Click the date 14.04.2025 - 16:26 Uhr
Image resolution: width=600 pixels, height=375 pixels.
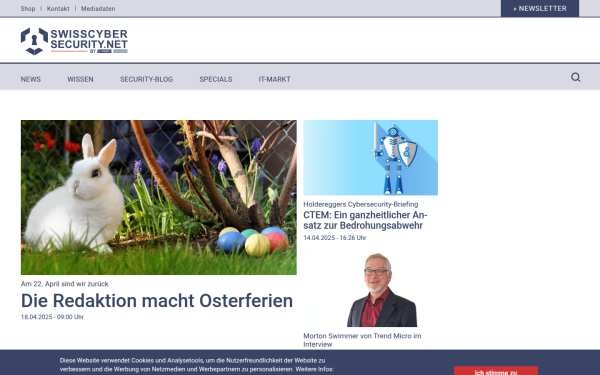[x=335, y=238]
